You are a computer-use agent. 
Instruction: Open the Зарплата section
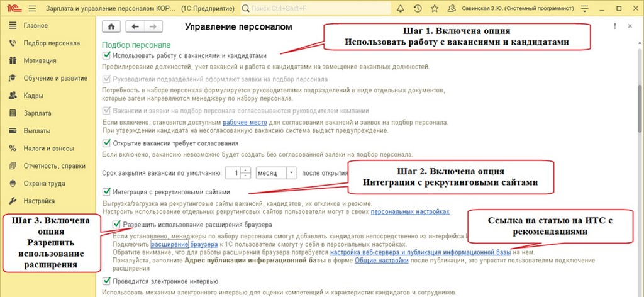click(x=37, y=113)
